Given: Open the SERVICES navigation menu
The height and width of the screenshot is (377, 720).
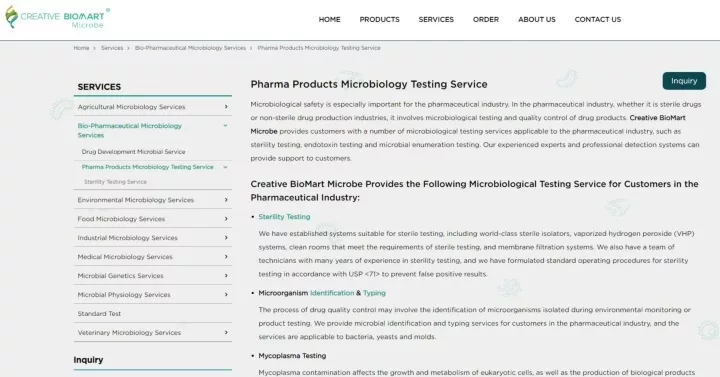Looking at the screenshot, I should coord(436,20).
